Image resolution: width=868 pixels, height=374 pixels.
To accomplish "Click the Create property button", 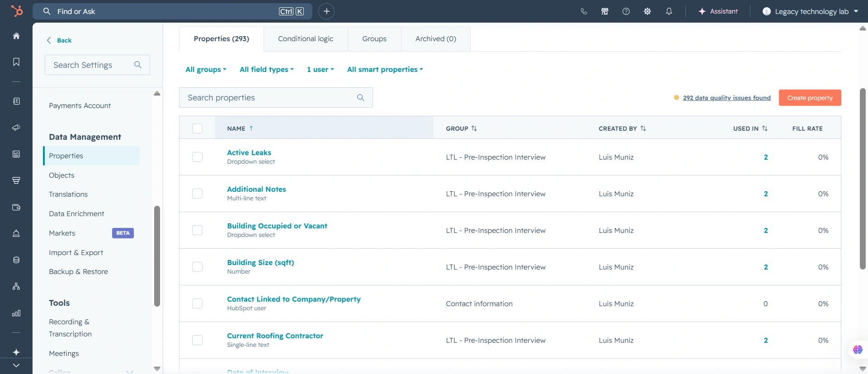I will coord(810,98).
